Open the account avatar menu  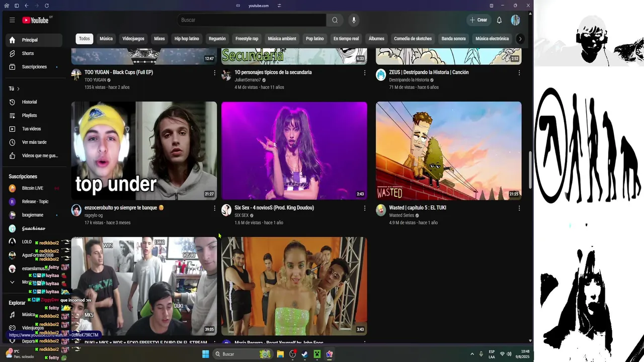point(515,20)
